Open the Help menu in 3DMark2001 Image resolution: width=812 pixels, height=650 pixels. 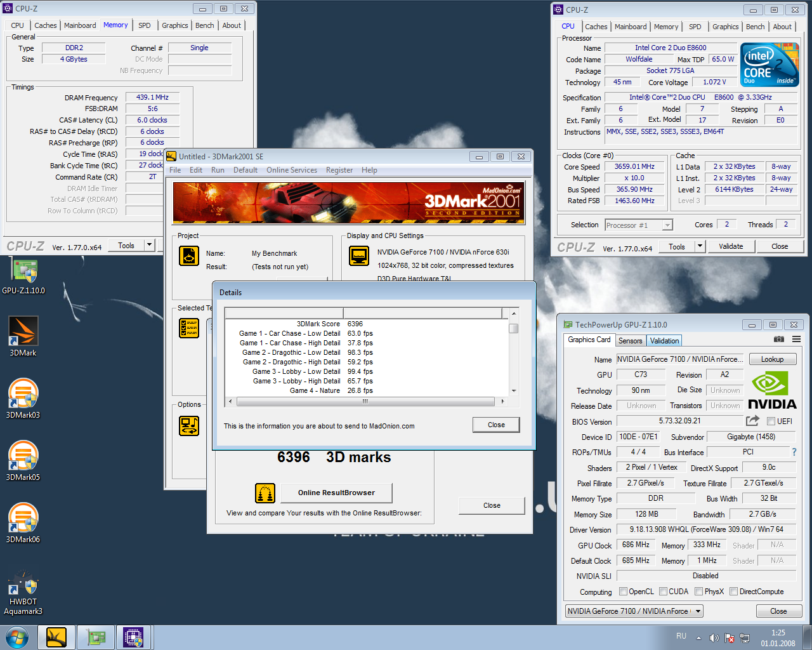[x=369, y=170]
